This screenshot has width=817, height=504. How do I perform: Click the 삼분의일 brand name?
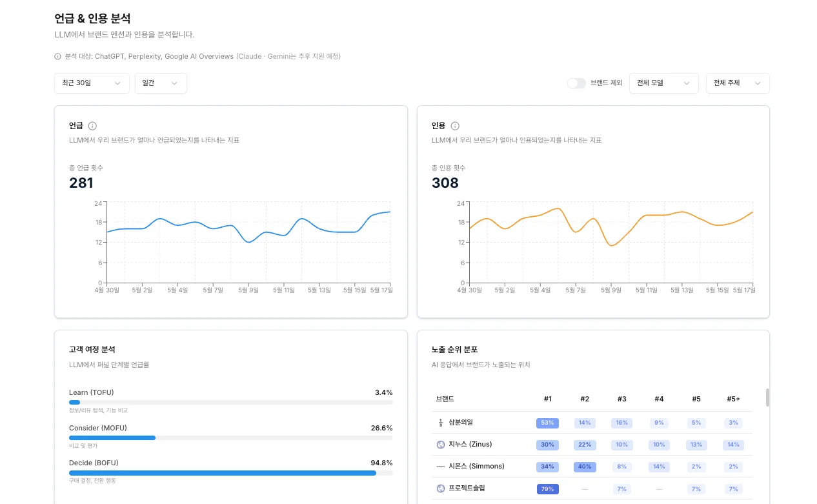461,423
